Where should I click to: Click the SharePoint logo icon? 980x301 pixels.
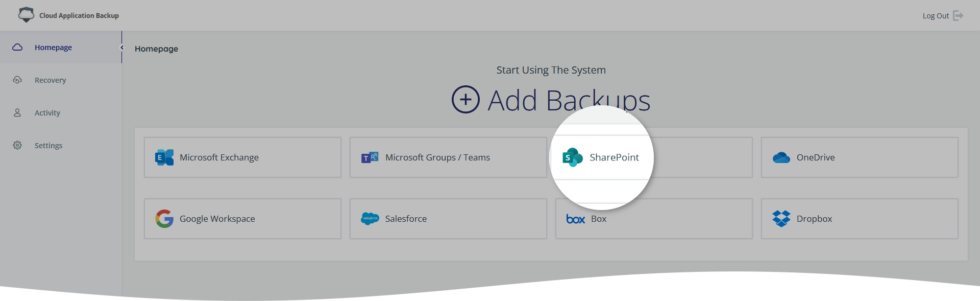point(572,157)
